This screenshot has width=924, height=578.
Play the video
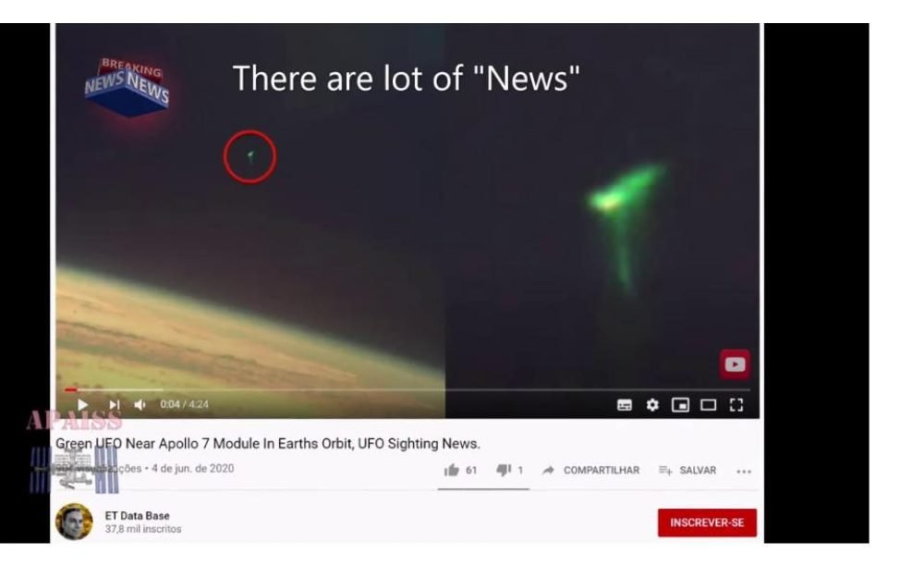[x=82, y=405]
